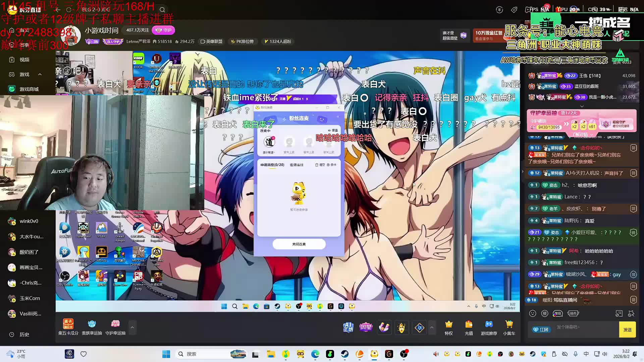
Task: Open the 视频 section in the sidebar
Action: click(x=20, y=60)
